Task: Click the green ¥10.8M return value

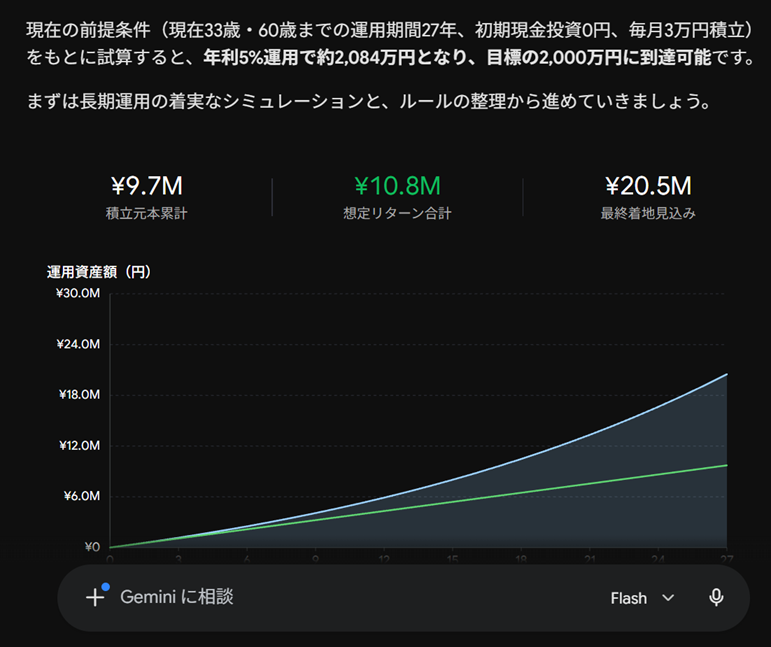Action: (397, 186)
